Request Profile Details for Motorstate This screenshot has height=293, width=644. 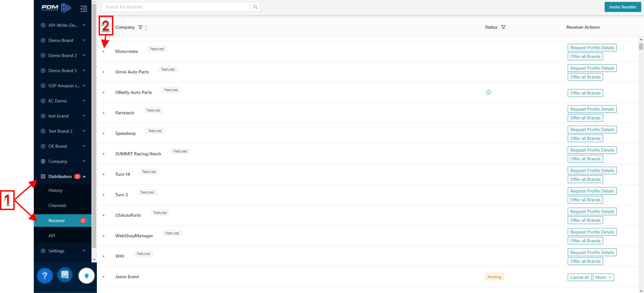(592, 48)
